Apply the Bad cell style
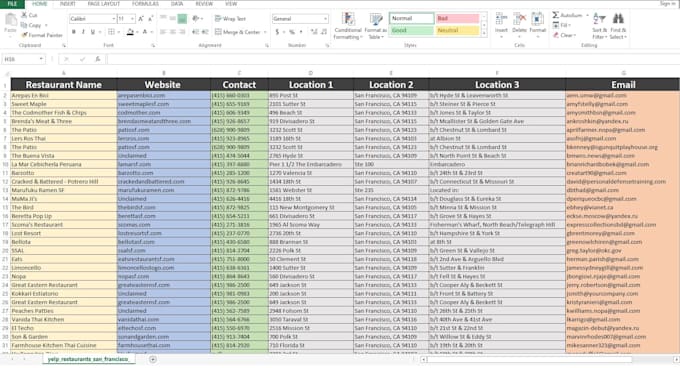Image resolution: width=680 pixels, height=368 pixels. (457, 18)
